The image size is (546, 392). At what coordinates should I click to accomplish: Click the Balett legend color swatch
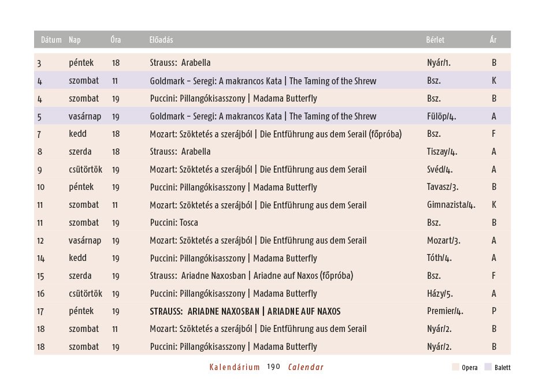coord(488,367)
